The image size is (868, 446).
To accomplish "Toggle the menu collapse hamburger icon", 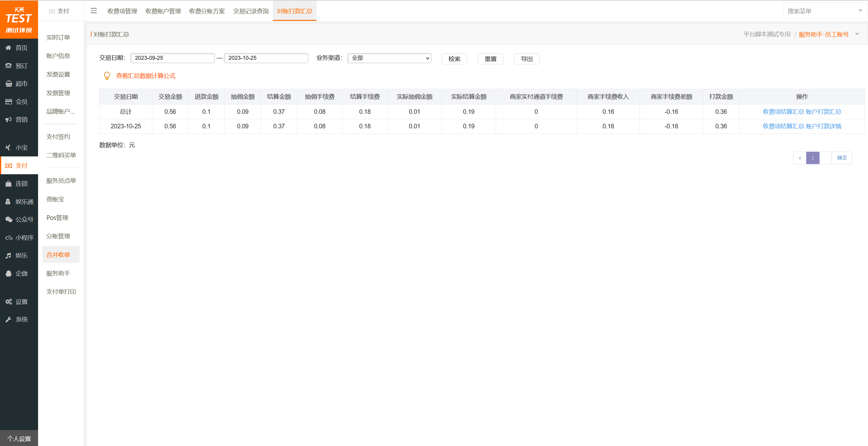I will pyautogui.click(x=94, y=11).
